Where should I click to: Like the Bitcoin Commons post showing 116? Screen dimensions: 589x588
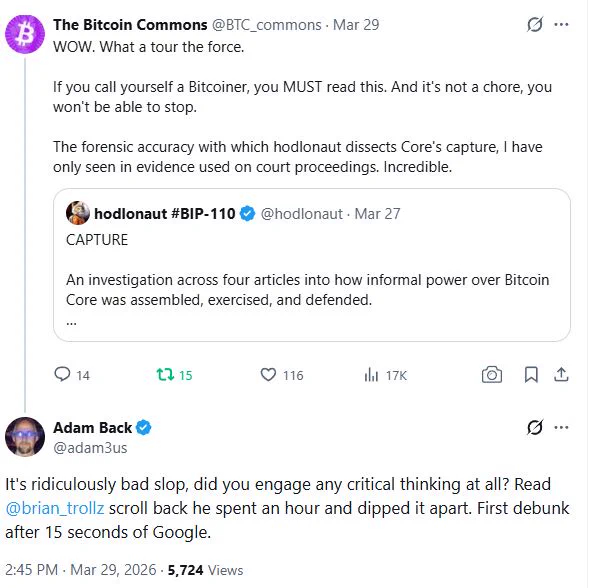[x=268, y=375]
